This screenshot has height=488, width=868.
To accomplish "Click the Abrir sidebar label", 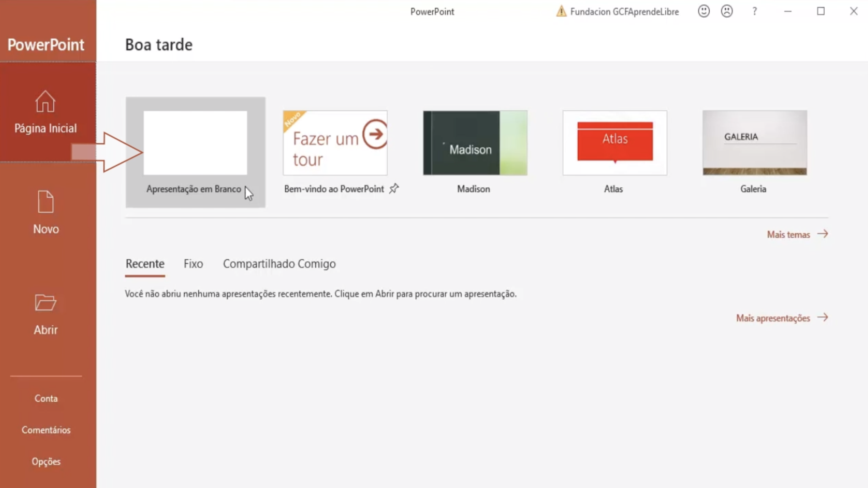I will coord(45,330).
